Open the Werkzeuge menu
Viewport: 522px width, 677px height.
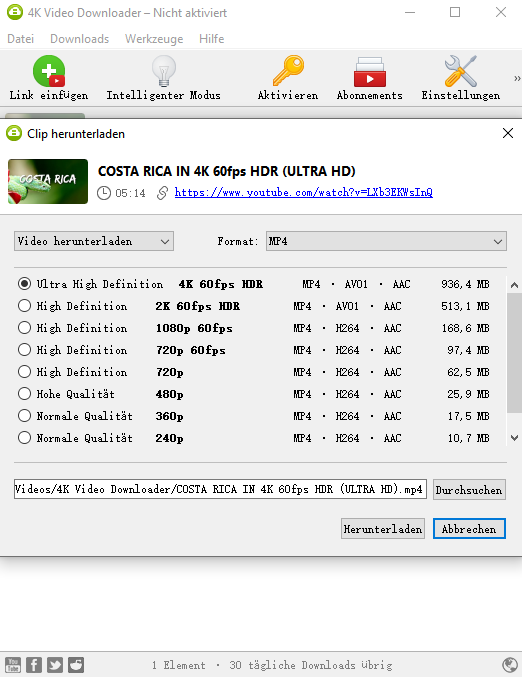pyautogui.click(x=154, y=39)
